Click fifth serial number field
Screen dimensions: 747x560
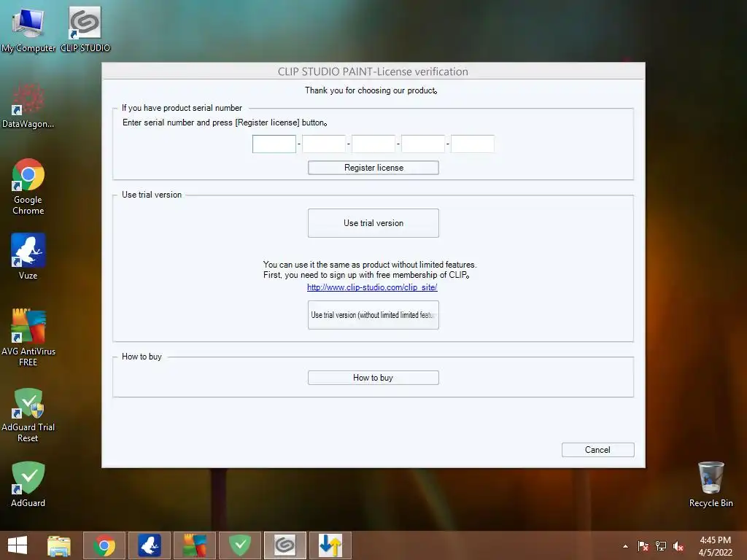pyautogui.click(x=473, y=144)
